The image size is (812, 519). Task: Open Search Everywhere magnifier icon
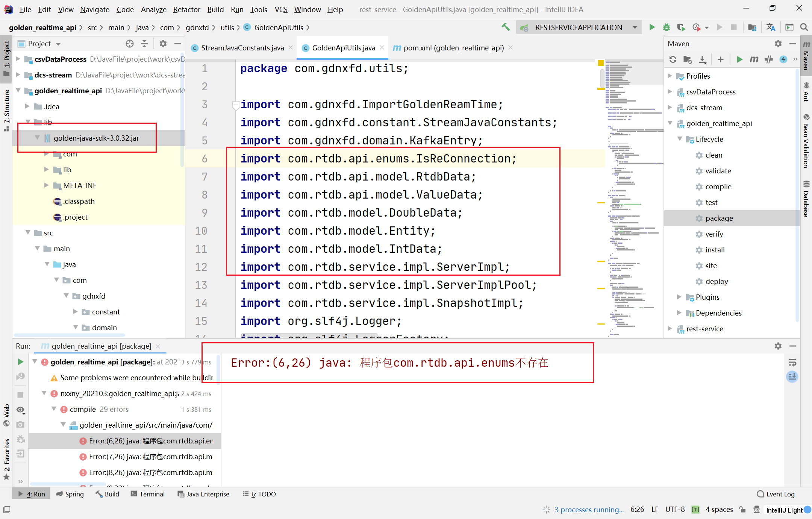pyautogui.click(x=804, y=27)
